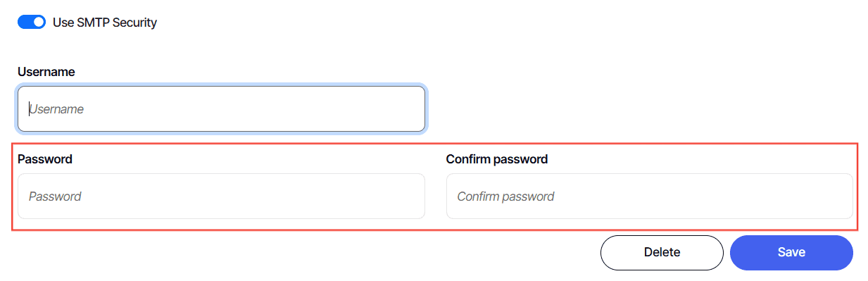Viewport: 868px width, 281px height.
Task: Select the right field in red outlined section
Action: pos(650,196)
